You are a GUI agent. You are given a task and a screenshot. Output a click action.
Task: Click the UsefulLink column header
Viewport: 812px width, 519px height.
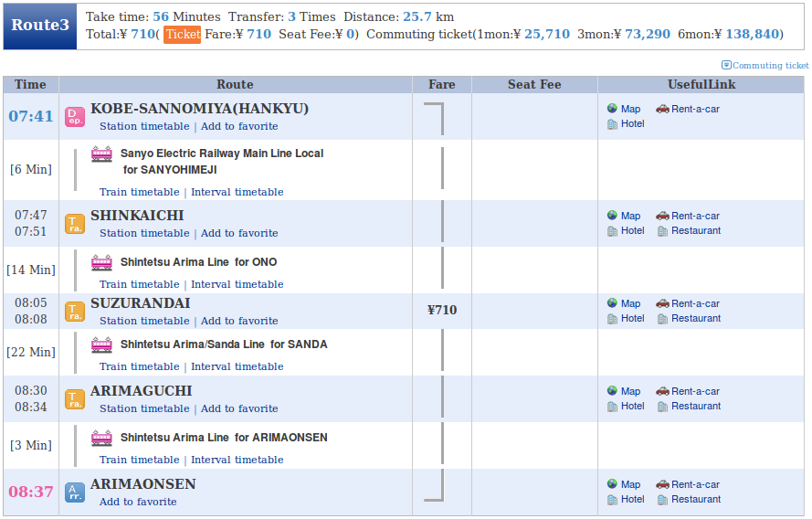tap(701, 84)
